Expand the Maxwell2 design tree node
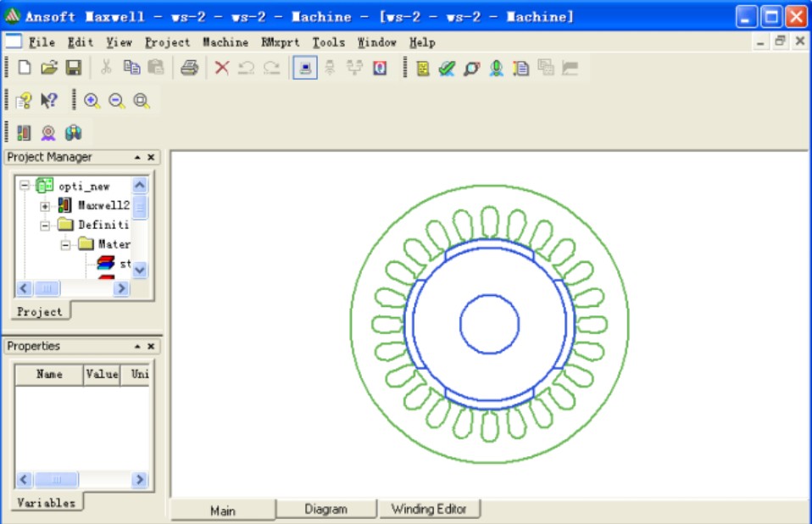Viewport: 812px width, 524px height. (x=45, y=206)
